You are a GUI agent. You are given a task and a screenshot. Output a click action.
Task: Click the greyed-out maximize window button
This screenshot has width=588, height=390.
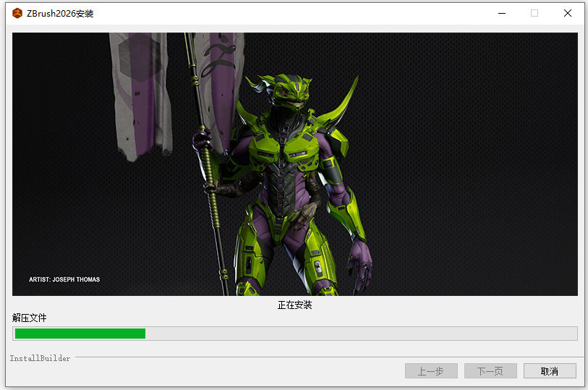(534, 13)
